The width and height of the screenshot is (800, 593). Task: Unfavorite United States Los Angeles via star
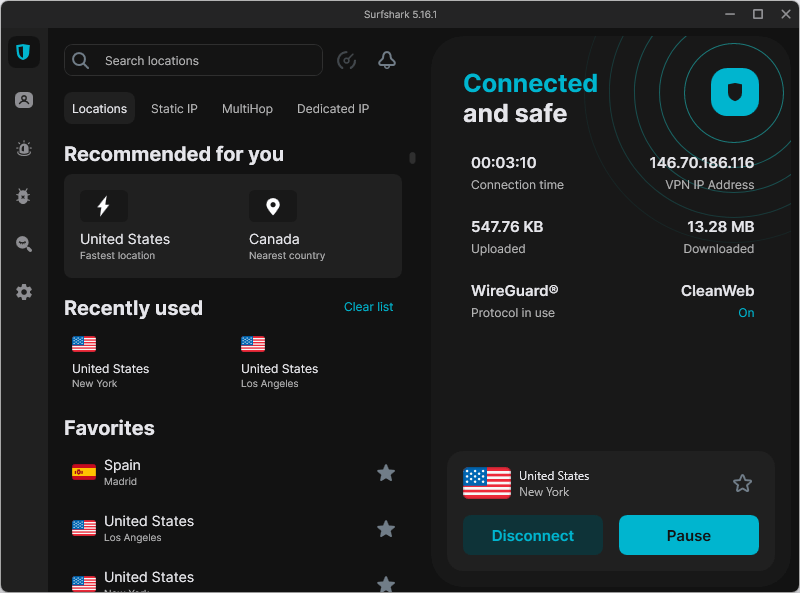[386, 529]
